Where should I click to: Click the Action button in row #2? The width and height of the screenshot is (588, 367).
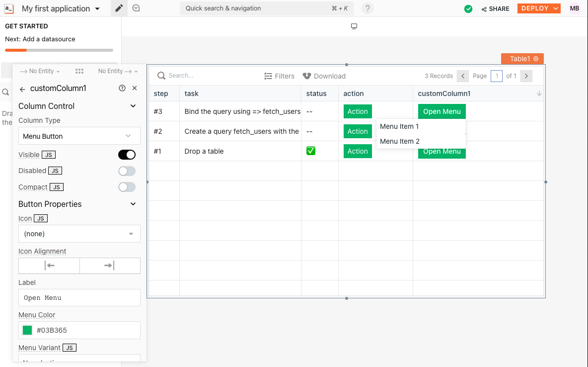tap(358, 131)
